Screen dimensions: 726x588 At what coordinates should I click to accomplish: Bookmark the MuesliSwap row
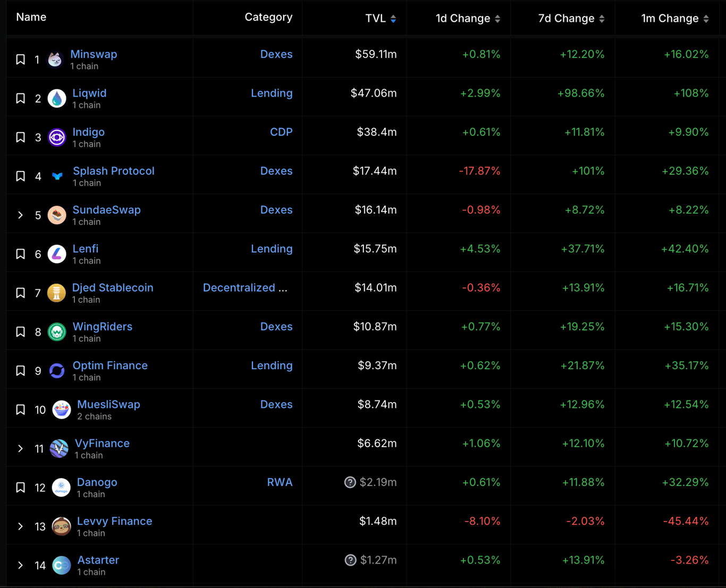click(20, 410)
